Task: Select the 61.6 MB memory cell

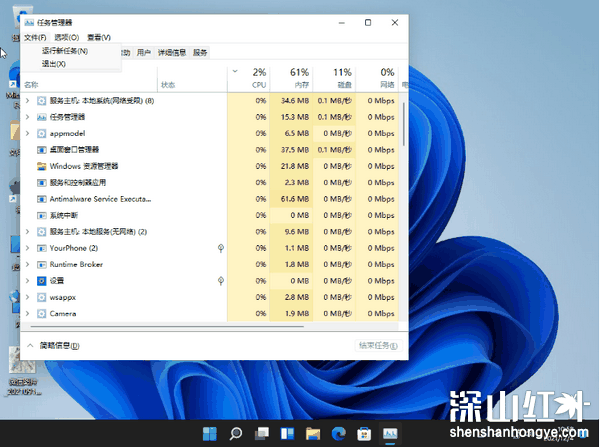Action: (x=292, y=199)
